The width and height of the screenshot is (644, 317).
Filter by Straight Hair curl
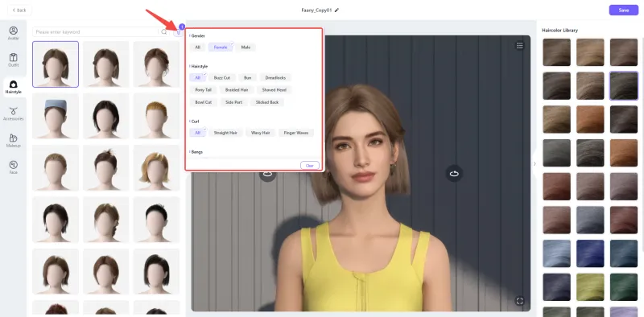pos(225,133)
